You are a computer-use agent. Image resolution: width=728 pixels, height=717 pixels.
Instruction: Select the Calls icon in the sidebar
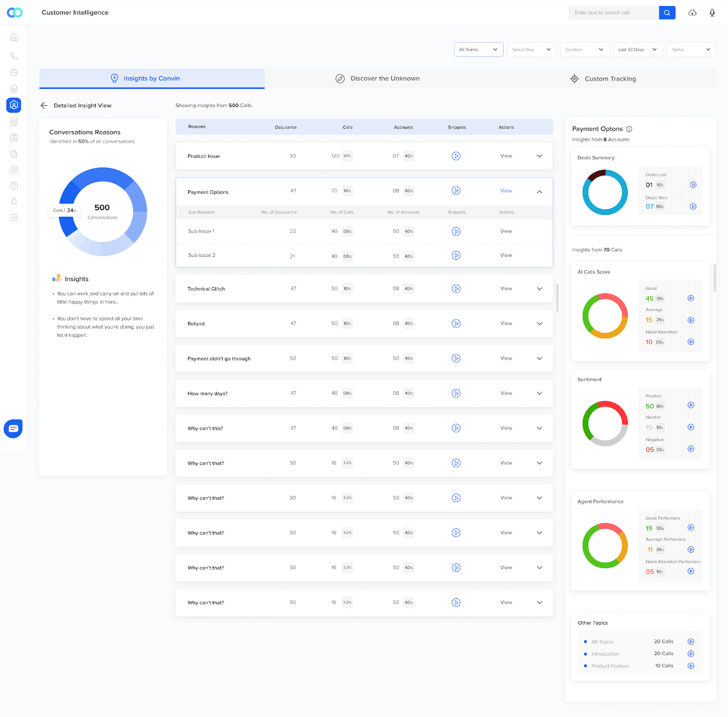click(x=14, y=56)
